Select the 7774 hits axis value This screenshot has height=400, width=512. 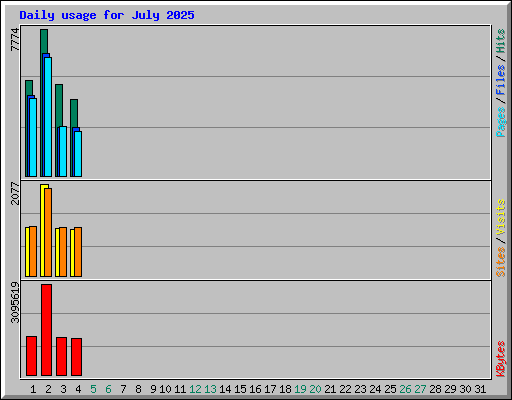15,40
